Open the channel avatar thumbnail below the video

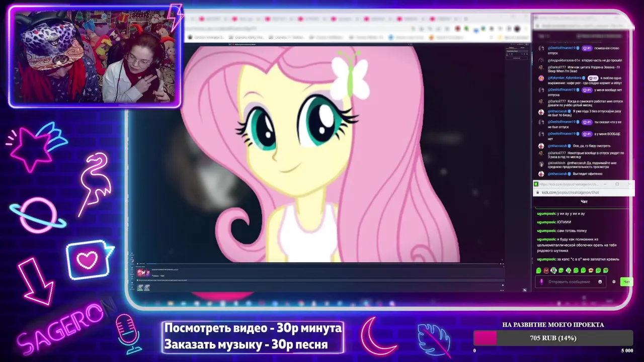click(x=142, y=273)
